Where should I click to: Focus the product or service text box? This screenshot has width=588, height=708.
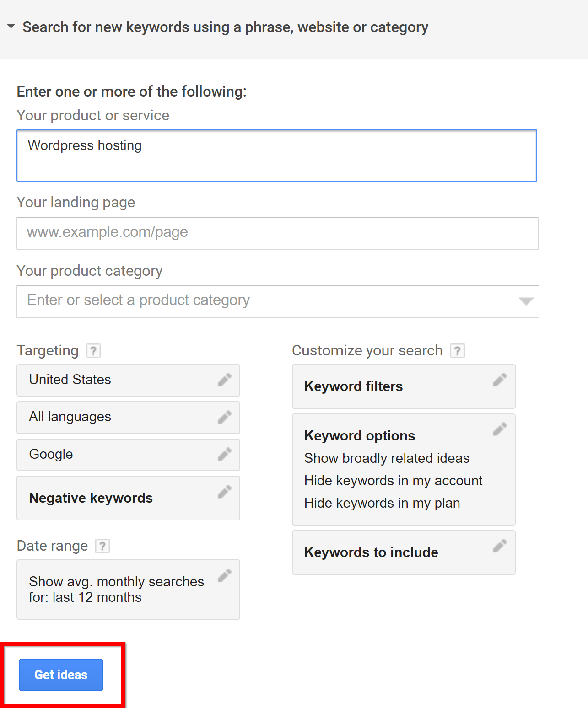[277, 156]
